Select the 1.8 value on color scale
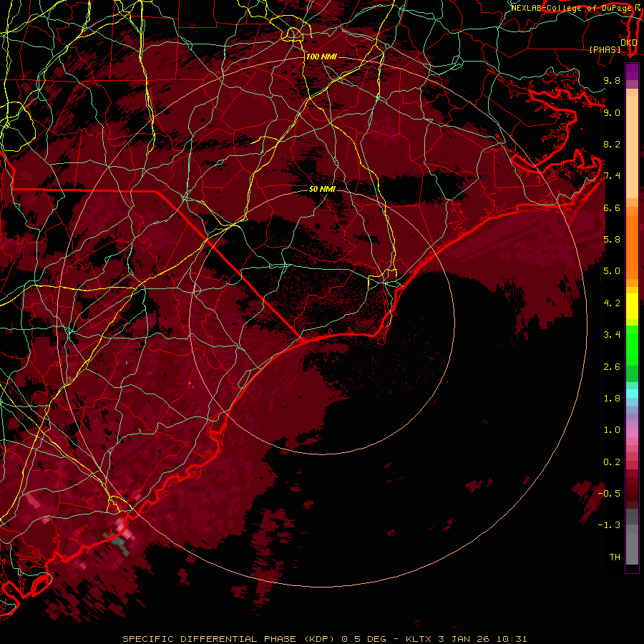The width and height of the screenshot is (644, 644). [x=612, y=399]
